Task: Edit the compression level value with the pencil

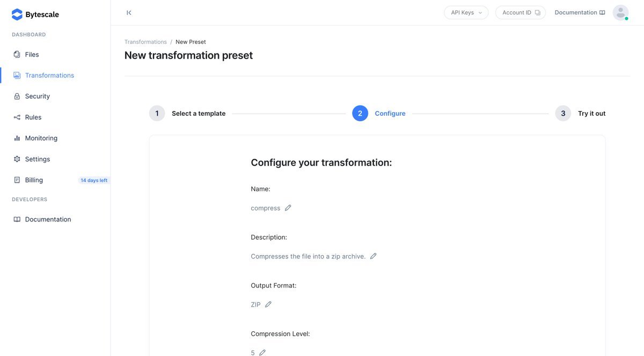Action: (262, 352)
